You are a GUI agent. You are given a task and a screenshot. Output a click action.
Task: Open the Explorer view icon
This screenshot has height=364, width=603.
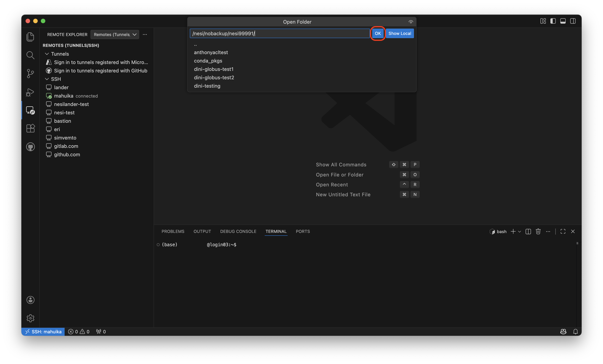click(x=30, y=37)
